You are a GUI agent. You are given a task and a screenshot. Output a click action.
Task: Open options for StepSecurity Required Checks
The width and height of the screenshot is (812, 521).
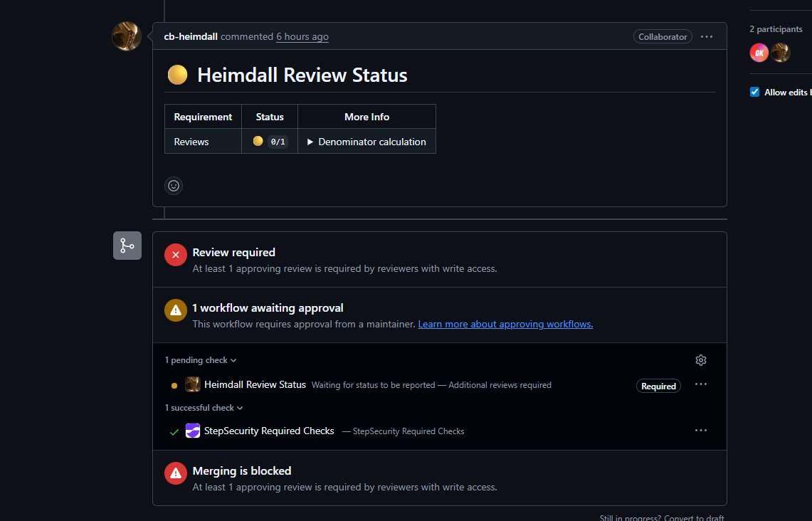[701, 431]
